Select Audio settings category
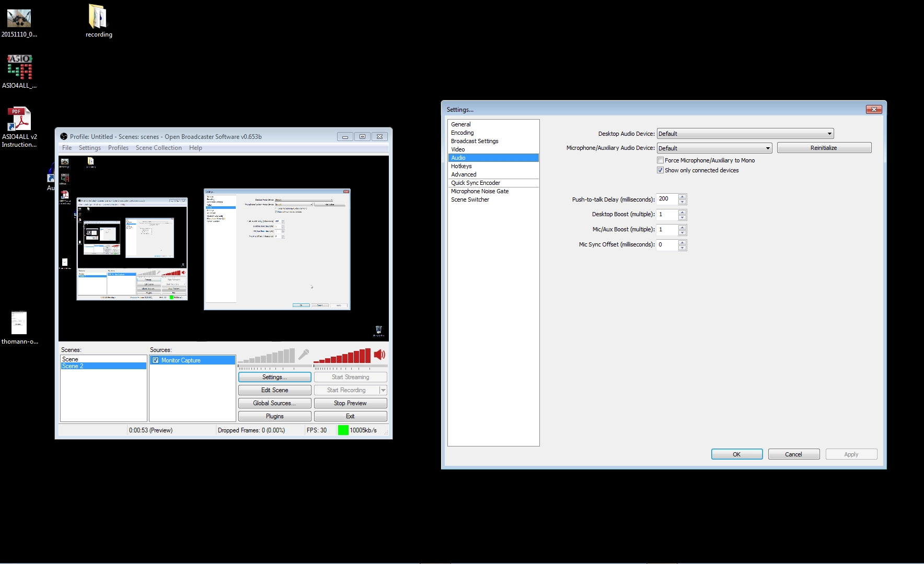The image size is (924, 564). [493, 158]
